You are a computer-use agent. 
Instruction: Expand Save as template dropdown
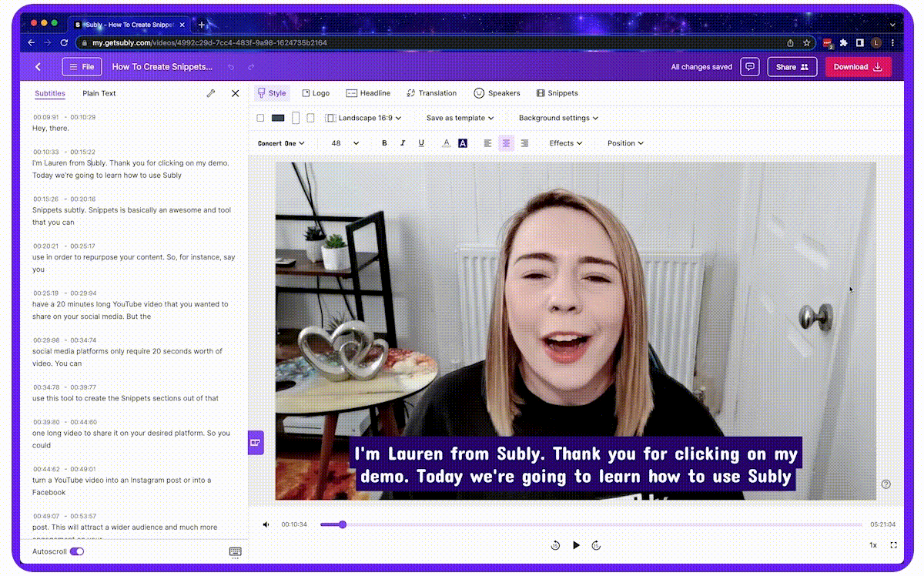point(460,118)
